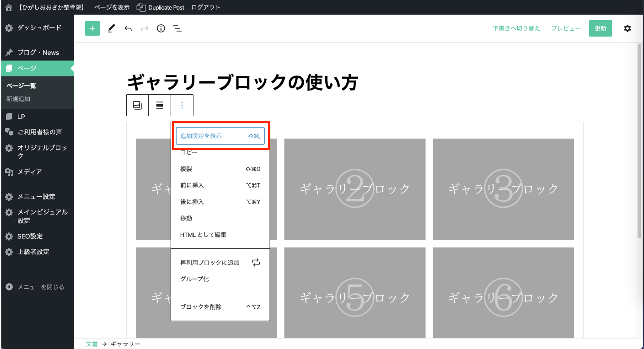The width and height of the screenshot is (644, 349).
Task: Open the list view outline icon
Action: [x=177, y=28]
